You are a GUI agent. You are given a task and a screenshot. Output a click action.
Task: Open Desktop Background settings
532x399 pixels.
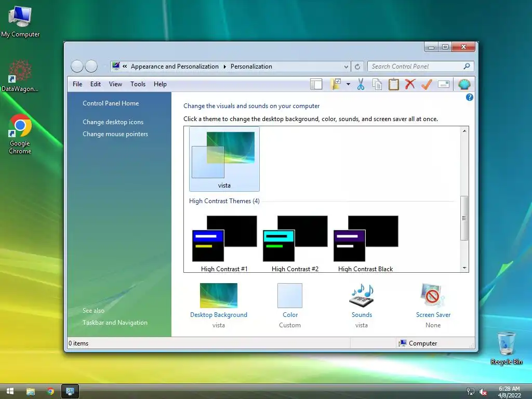coord(219,296)
